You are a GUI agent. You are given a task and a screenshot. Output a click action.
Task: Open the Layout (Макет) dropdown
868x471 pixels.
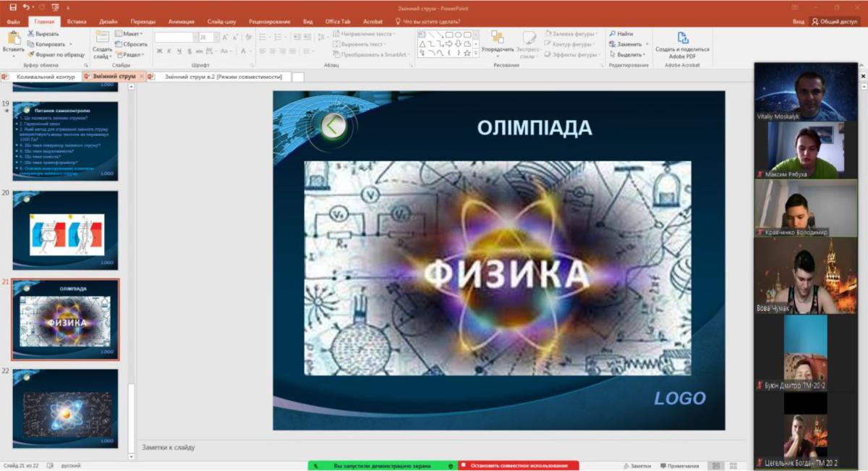tap(132, 34)
